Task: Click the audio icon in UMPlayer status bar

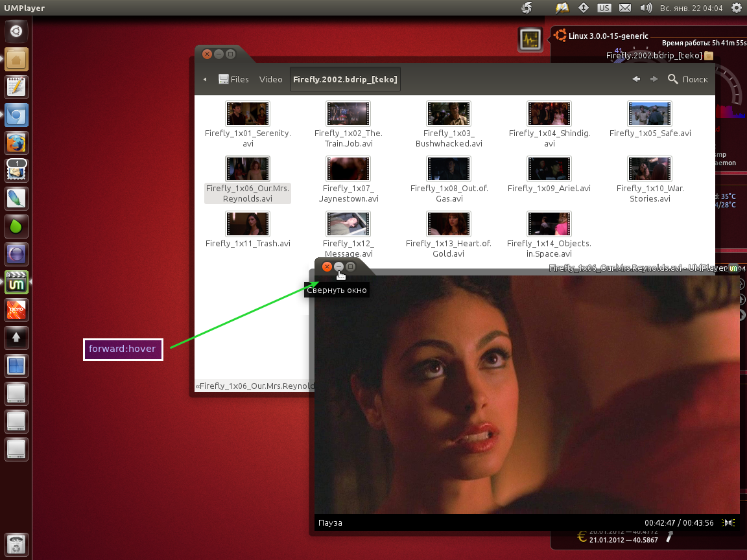Action: (728, 523)
